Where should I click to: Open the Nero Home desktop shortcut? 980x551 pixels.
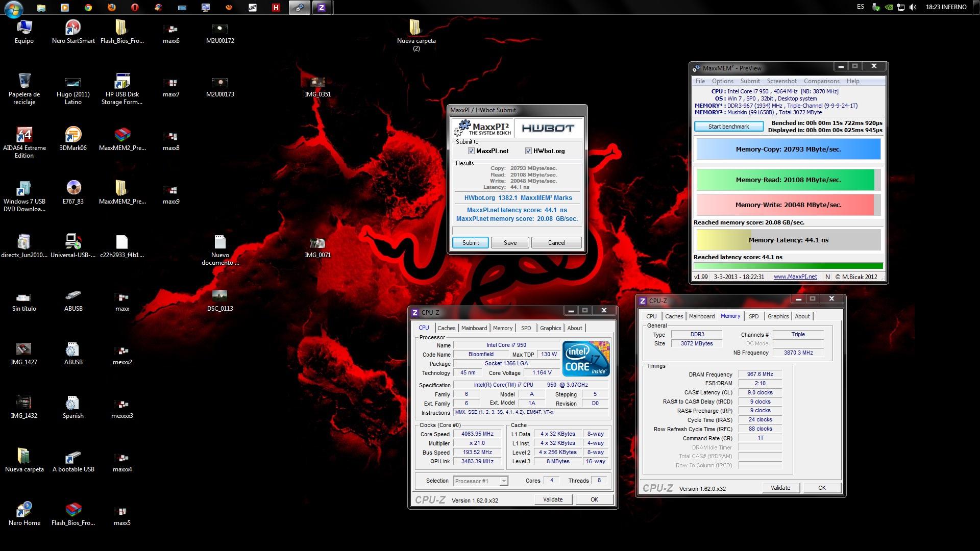tap(24, 514)
